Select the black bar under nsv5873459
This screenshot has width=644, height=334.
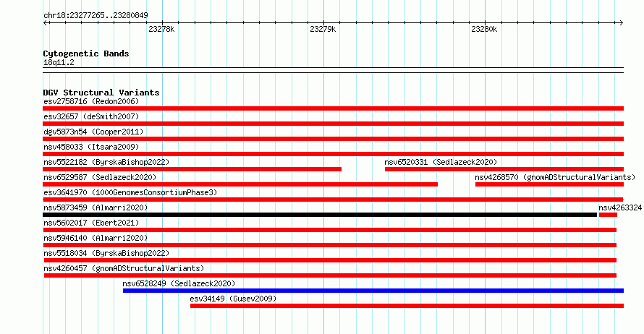pos(320,215)
